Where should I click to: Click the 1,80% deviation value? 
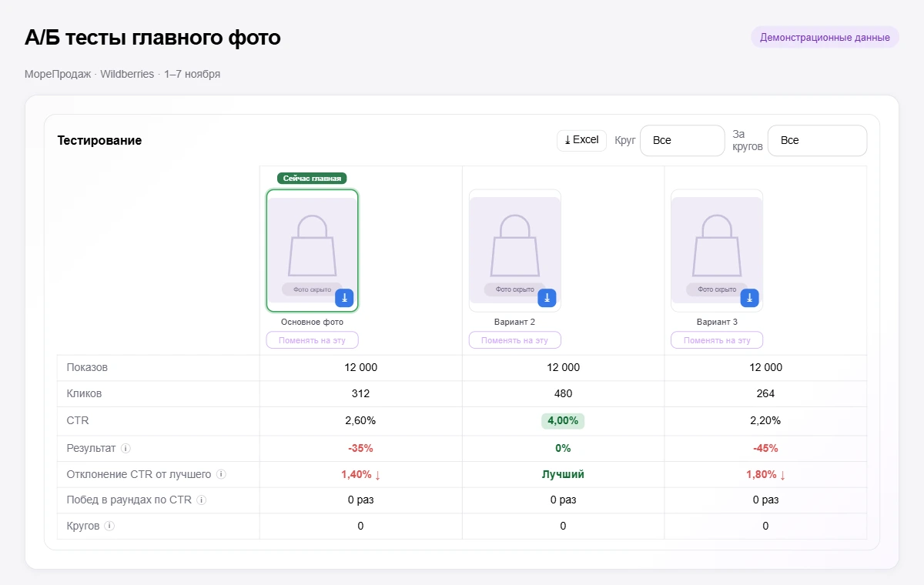tap(766, 474)
